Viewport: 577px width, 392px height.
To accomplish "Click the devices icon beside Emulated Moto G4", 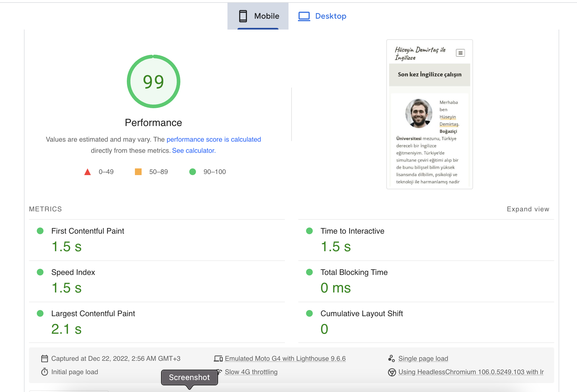I will [x=218, y=359].
